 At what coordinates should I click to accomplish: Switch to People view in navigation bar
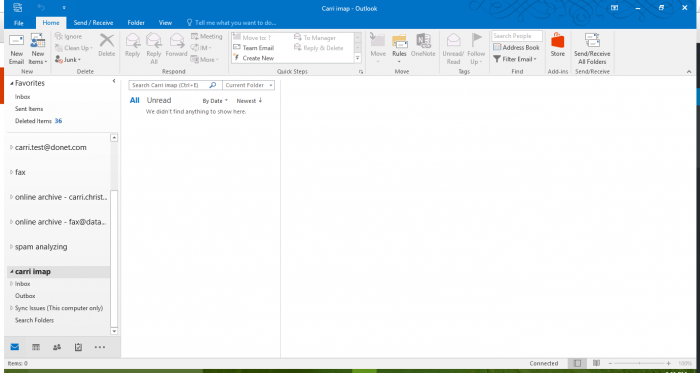[x=57, y=347]
